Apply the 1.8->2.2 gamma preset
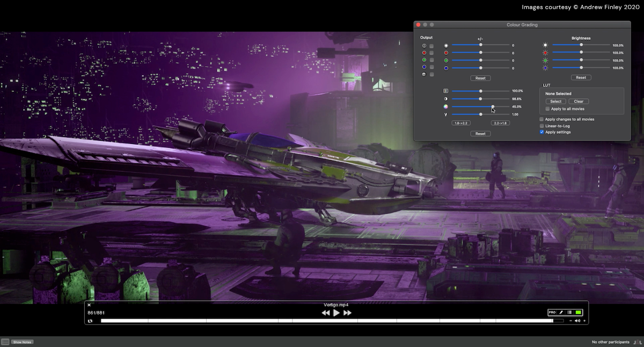 tap(461, 123)
